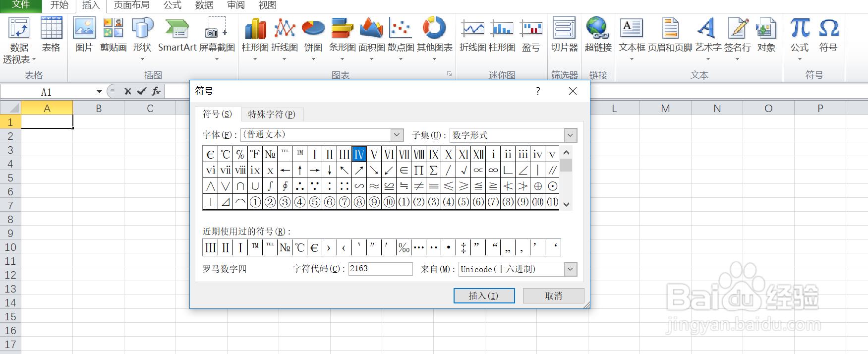Viewport: 868px width, 354px height.
Task: Pick recently used № symbol
Action: tap(285, 247)
